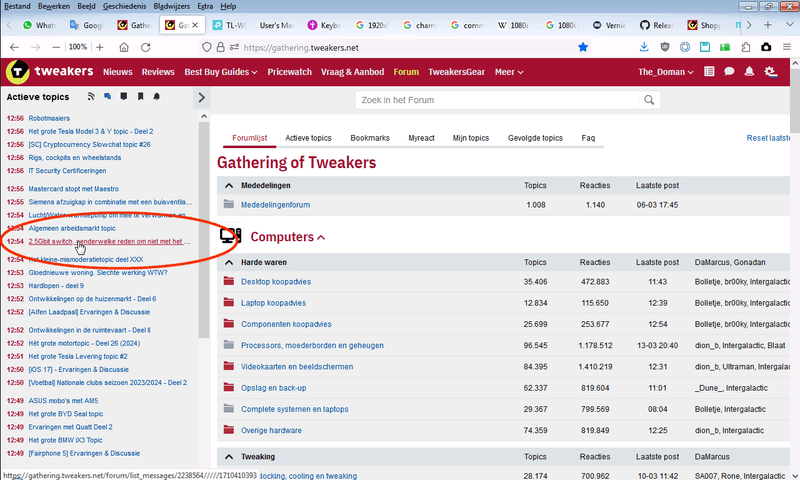Open tracking protection shield in address bar
The image size is (800, 480).
tap(207, 47)
